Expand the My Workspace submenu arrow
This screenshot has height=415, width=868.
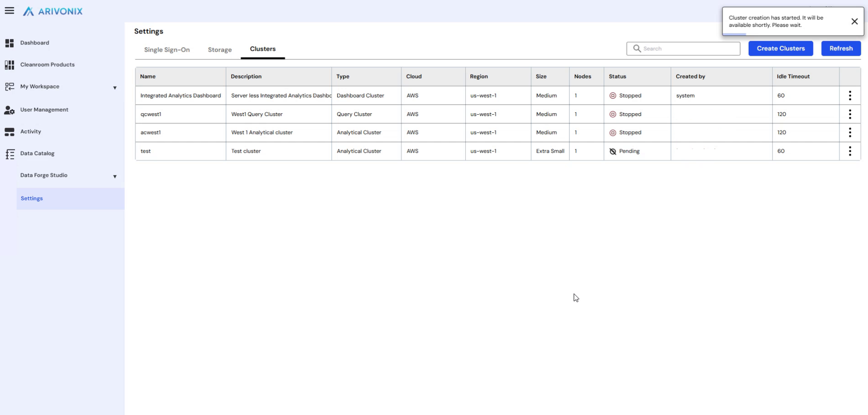(x=115, y=87)
